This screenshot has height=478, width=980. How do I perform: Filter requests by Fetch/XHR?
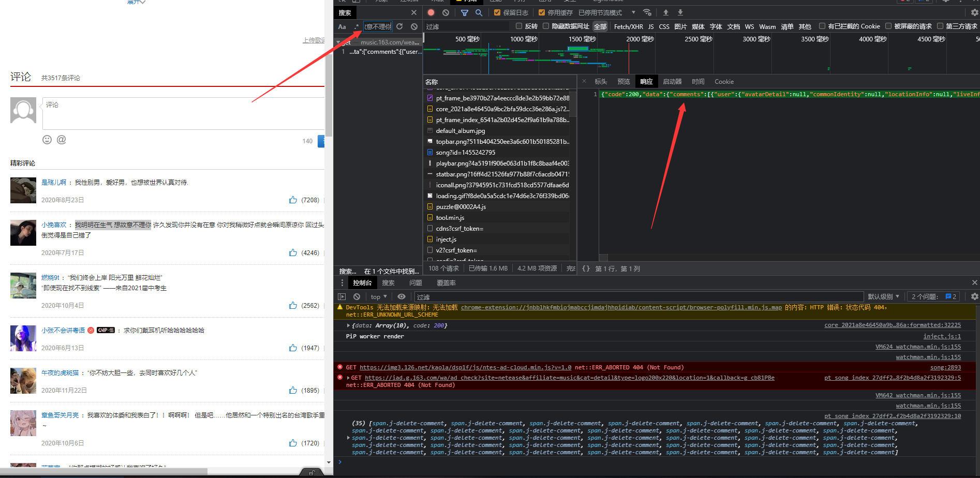point(628,26)
